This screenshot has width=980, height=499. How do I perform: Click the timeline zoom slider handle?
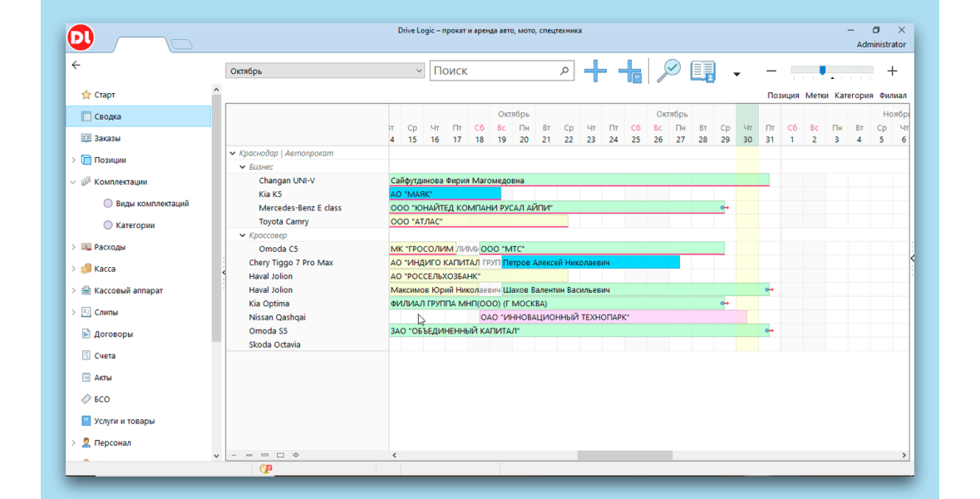click(822, 71)
